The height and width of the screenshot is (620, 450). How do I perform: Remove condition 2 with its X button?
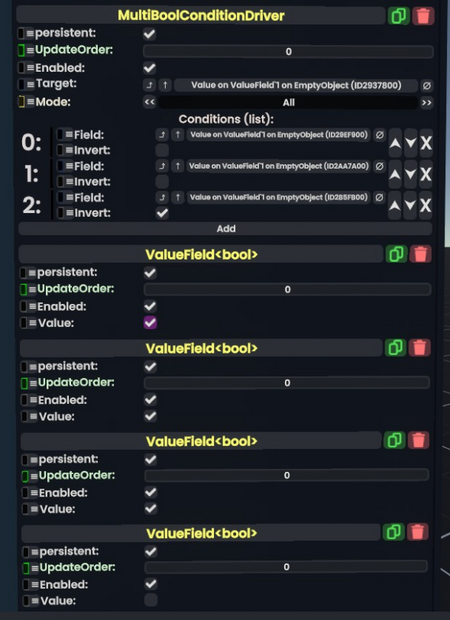pos(425,205)
